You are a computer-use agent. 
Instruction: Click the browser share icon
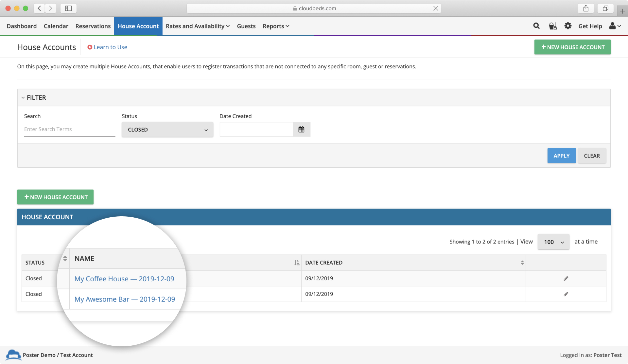(586, 8)
